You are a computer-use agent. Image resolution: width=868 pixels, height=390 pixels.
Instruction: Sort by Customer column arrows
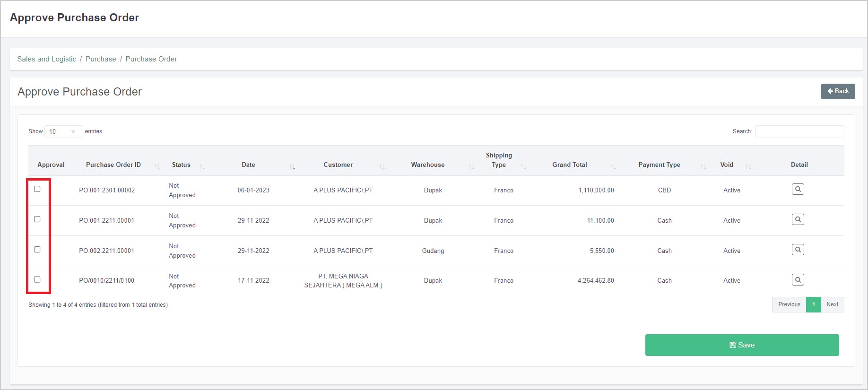point(382,166)
